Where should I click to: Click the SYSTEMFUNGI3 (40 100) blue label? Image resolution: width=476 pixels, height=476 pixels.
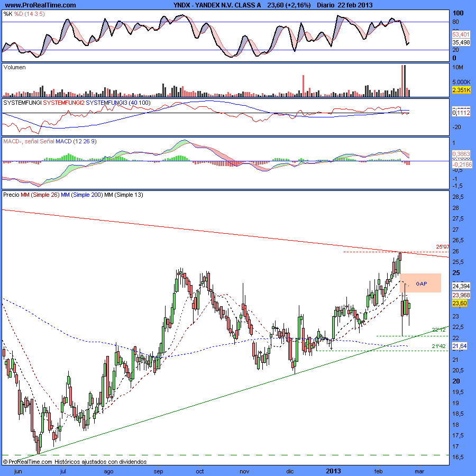tap(118, 103)
